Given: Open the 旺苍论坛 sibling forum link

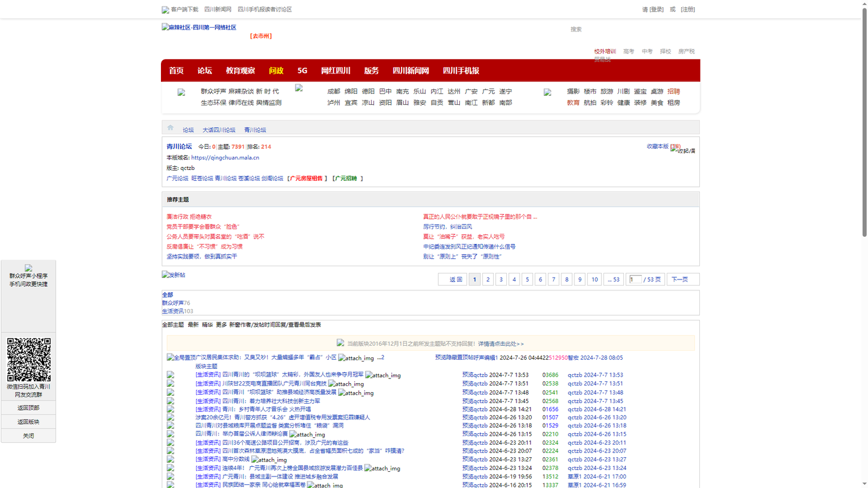Looking at the screenshot, I should coord(202,178).
